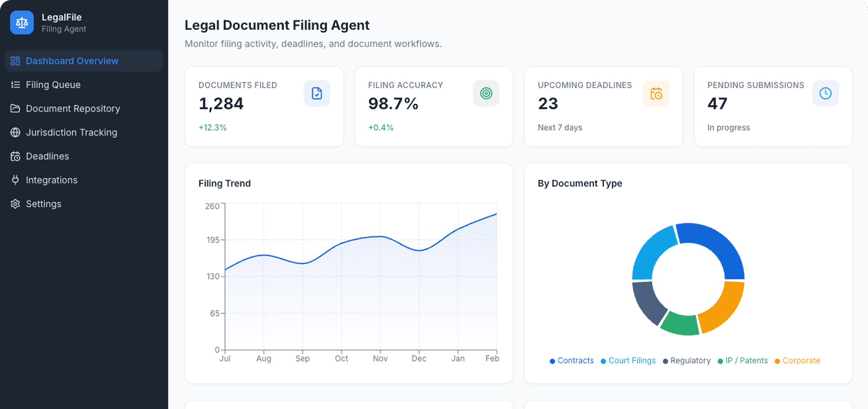Click the Filing Accuracy value 98.7%
The width and height of the screenshot is (868, 409).
coord(393,104)
